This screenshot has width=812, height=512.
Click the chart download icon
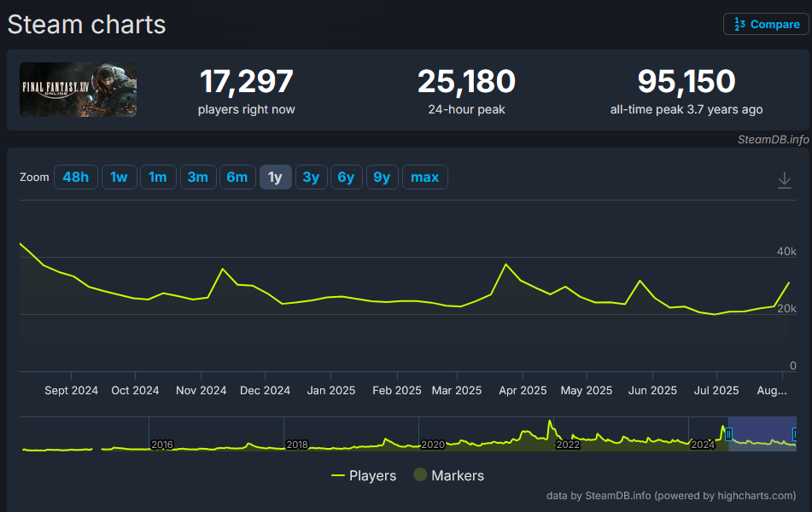coord(785,180)
